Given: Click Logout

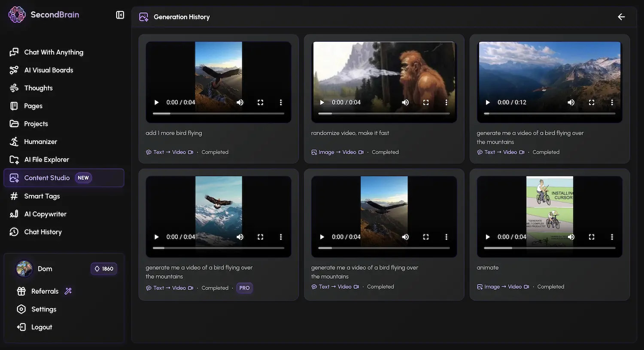Looking at the screenshot, I should point(41,327).
